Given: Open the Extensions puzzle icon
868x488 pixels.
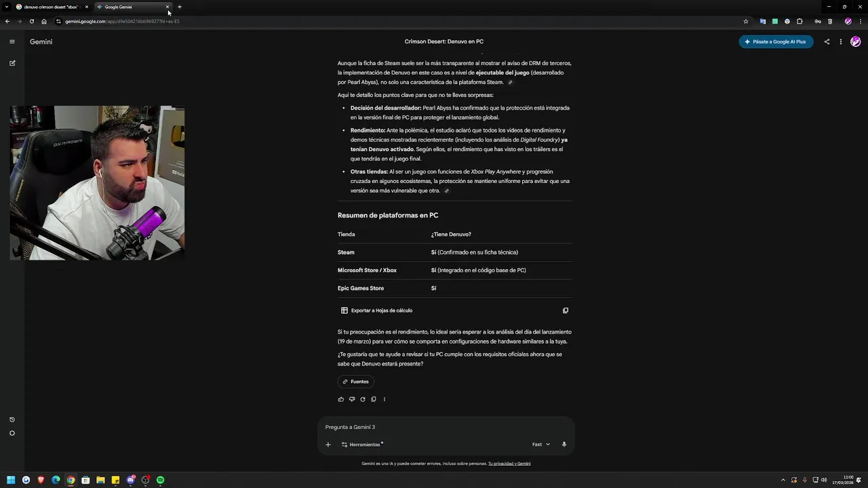Looking at the screenshot, I should [800, 21].
